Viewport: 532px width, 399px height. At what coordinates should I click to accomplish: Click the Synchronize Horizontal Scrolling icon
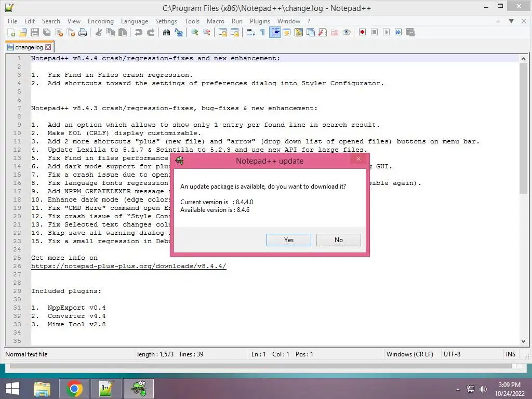(x=234, y=32)
